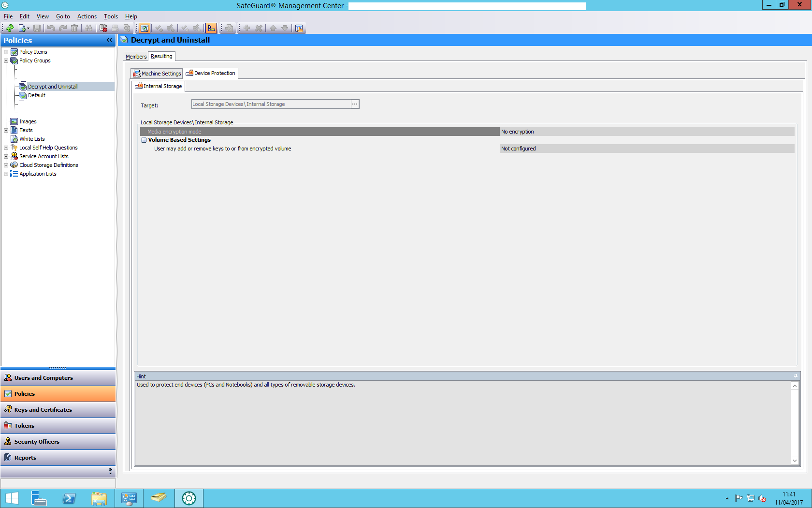The width and height of the screenshot is (812, 508).
Task: Toggle the highlighted policy view magnifier icon
Action: [x=145, y=28]
